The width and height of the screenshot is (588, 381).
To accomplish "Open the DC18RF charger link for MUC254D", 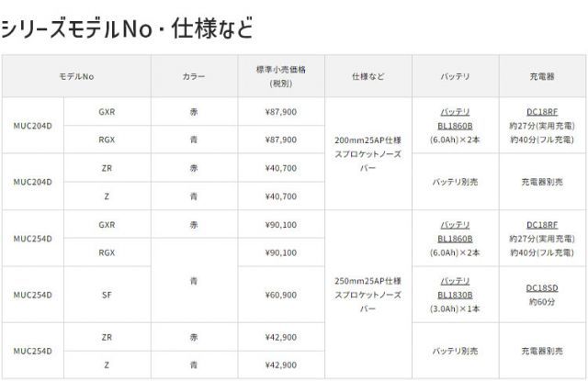I will pos(538,224).
